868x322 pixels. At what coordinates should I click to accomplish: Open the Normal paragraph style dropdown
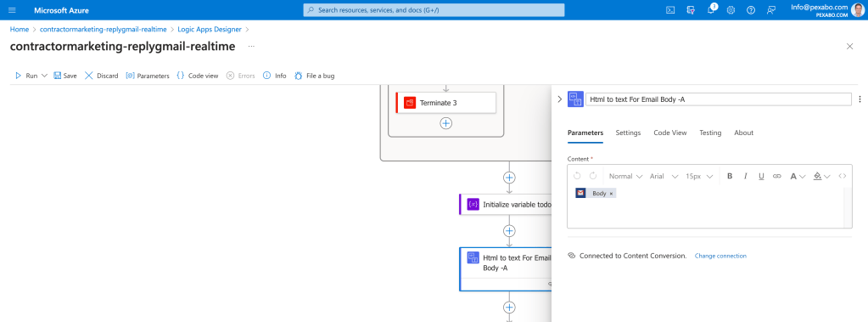[625, 176]
